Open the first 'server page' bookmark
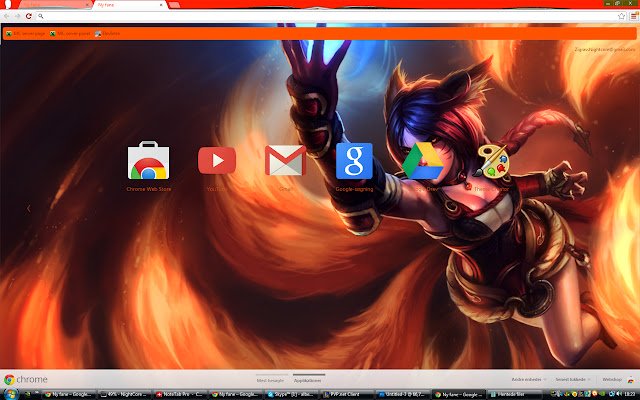The width and height of the screenshot is (640, 400). pyautogui.click(x=26, y=33)
